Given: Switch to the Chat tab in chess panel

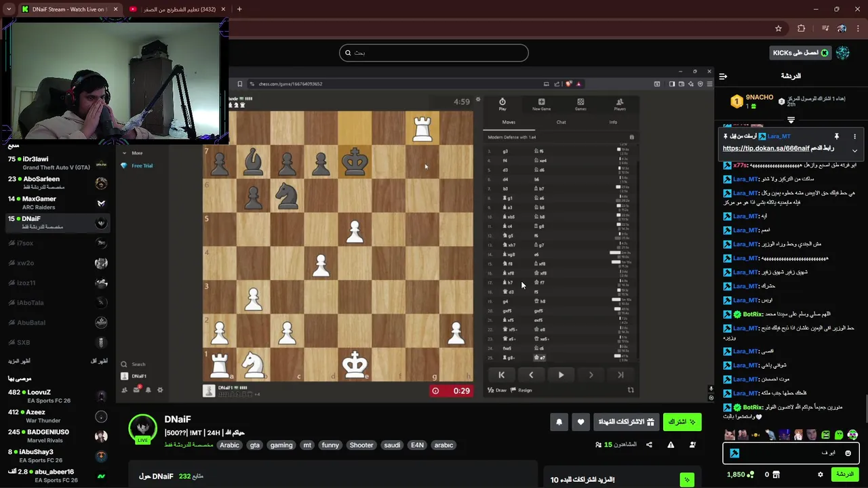Looking at the screenshot, I should tap(561, 122).
